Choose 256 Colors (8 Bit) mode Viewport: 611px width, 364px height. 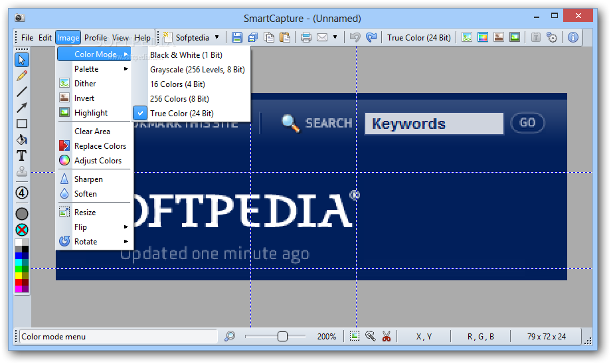[192, 99]
